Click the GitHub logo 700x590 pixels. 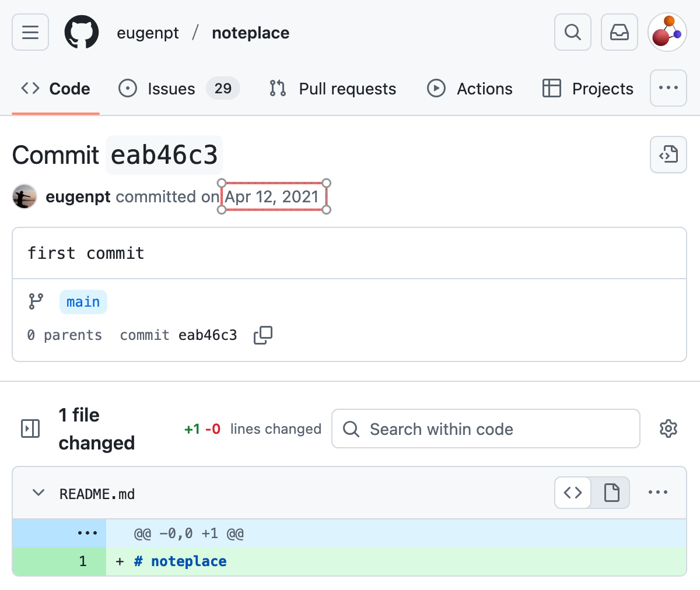pyautogui.click(x=81, y=32)
